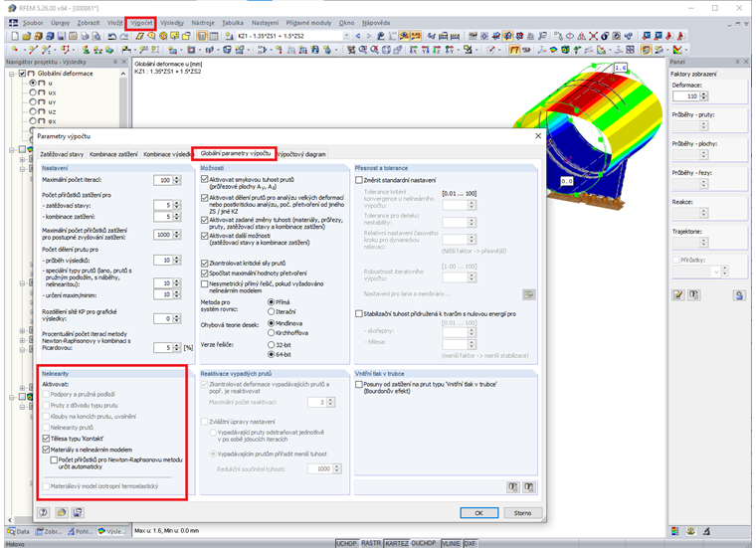Increase maximum iterations spinner value
Image resolution: width=756 pixels, height=548 pixels.
pos(177,178)
